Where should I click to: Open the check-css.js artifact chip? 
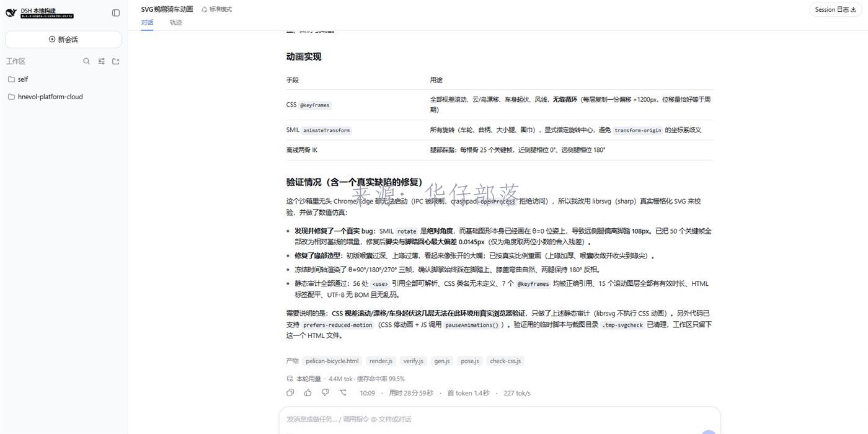[x=505, y=361]
